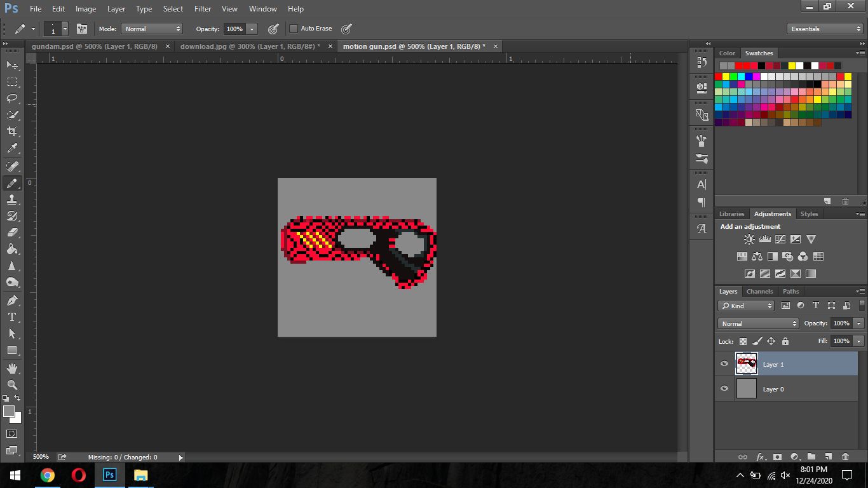The image size is (868, 488).
Task: Open Opera from the Windows taskbar
Action: [x=79, y=475]
